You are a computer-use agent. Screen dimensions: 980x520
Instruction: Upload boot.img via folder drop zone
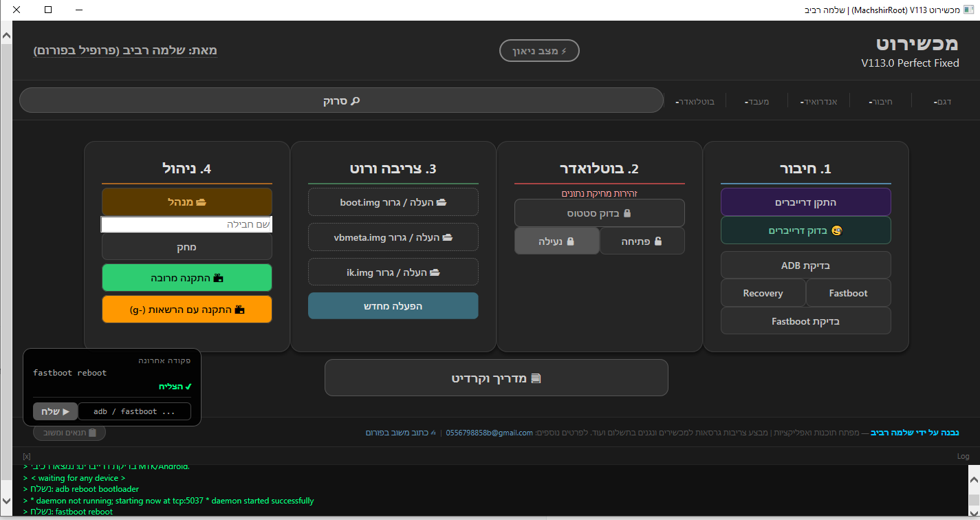[393, 202]
